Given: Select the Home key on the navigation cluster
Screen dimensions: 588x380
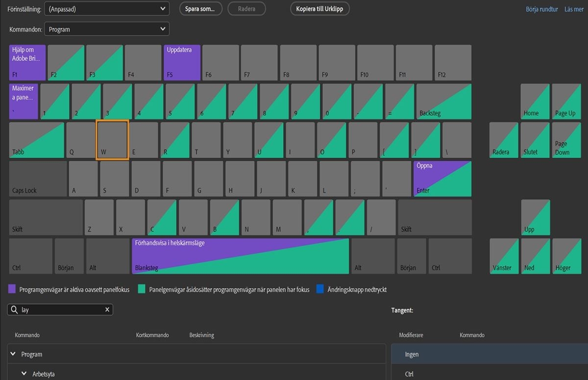Looking at the screenshot, I should (535, 101).
